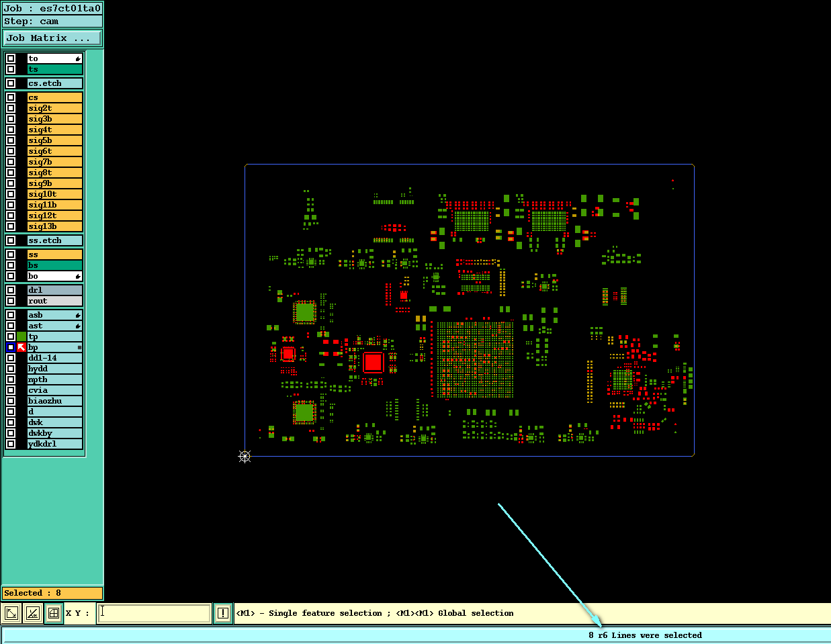Select the biaozhu layer name
This screenshot has width=831, height=644.
55,401
